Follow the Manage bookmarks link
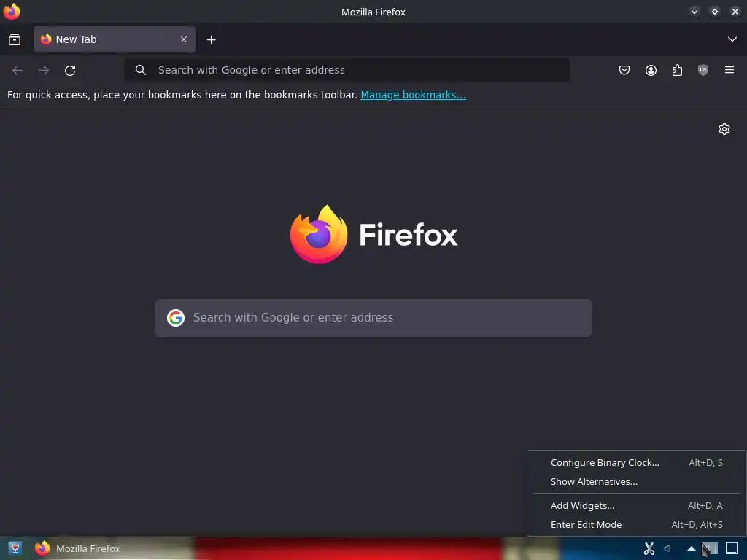Viewport: 747px width, 560px height. coord(413,95)
